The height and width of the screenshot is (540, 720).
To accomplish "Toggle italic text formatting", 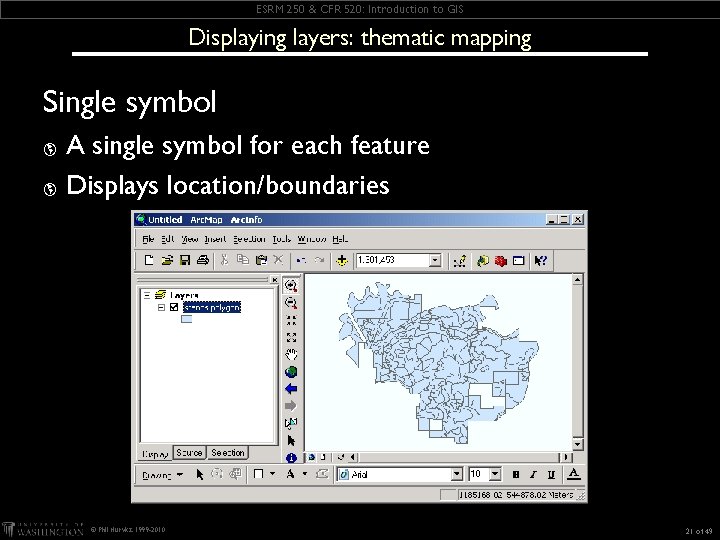I will [x=533, y=474].
